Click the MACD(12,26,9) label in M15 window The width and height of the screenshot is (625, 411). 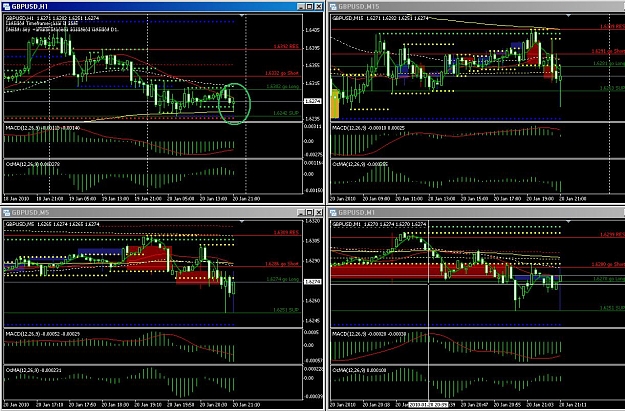(x=350, y=128)
